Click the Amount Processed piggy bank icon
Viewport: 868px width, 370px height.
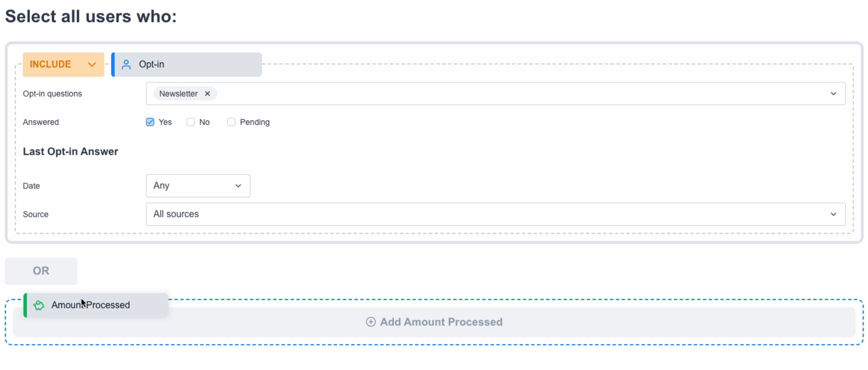pyautogui.click(x=39, y=305)
